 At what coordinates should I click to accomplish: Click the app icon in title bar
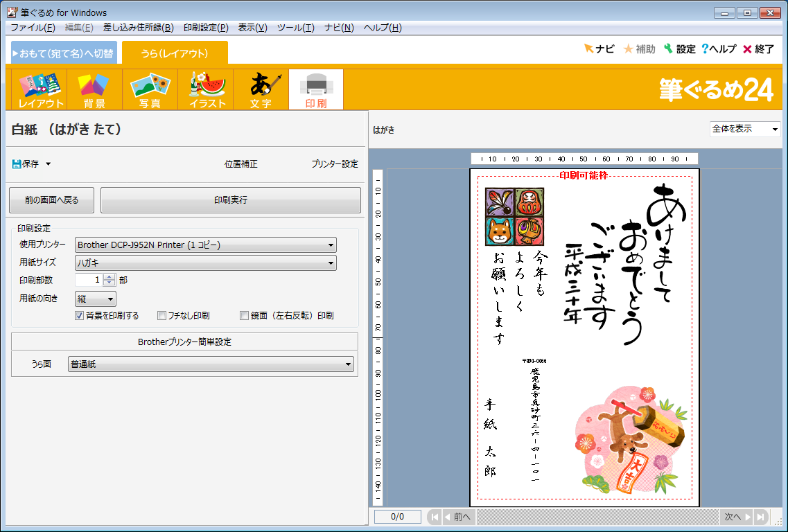(x=12, y=12)
